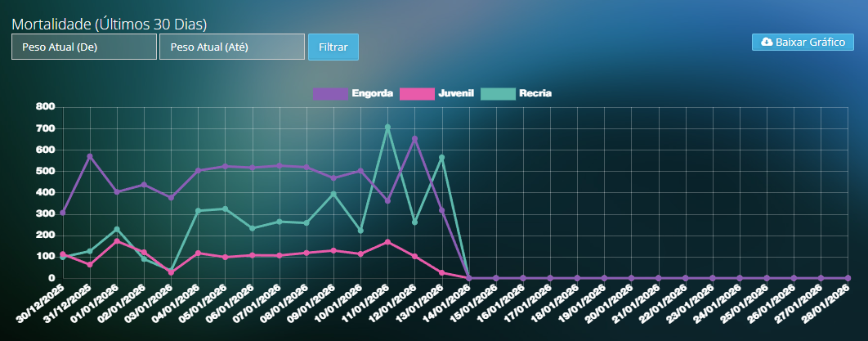The height and width of the screenshot is (341, 868).
Task: Click the purple Engorda legend color box
Action: coord(330,93)
